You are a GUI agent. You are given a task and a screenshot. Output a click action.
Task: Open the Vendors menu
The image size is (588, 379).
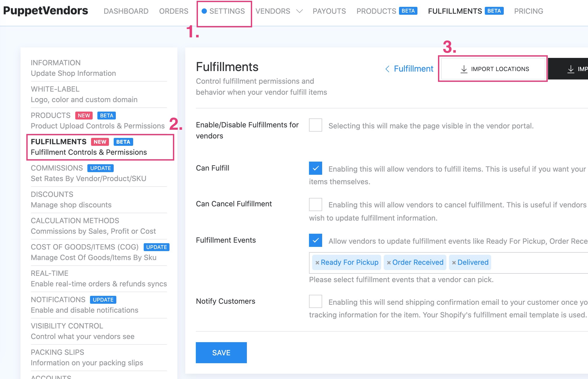(x=273, y=11)
